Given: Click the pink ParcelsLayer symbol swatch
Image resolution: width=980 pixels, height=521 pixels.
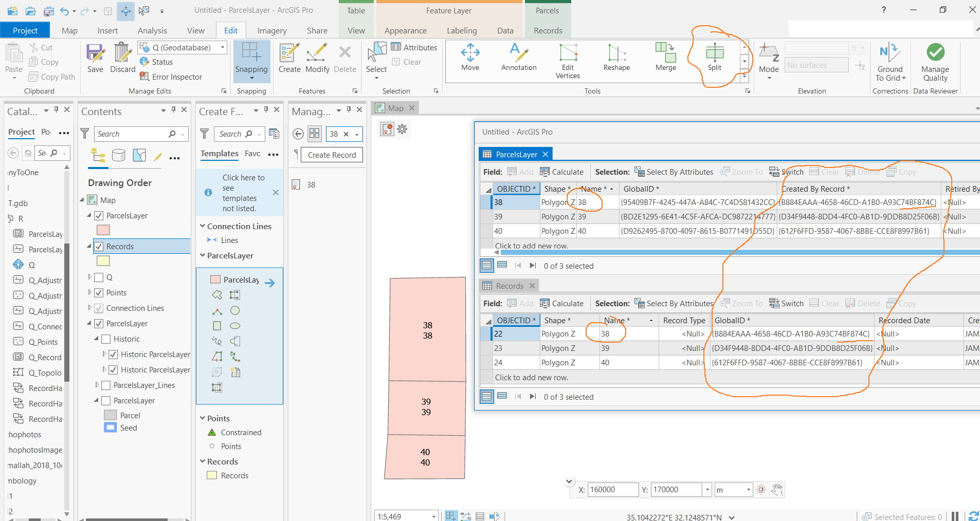Looking at the screenshot, I should point(103,230).
